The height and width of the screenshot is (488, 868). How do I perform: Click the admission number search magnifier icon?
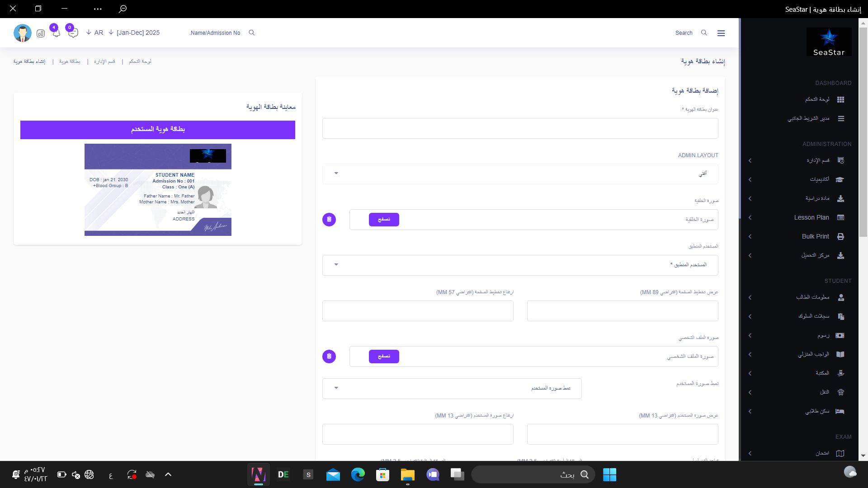pyautogui.click(x=252, y=33)
